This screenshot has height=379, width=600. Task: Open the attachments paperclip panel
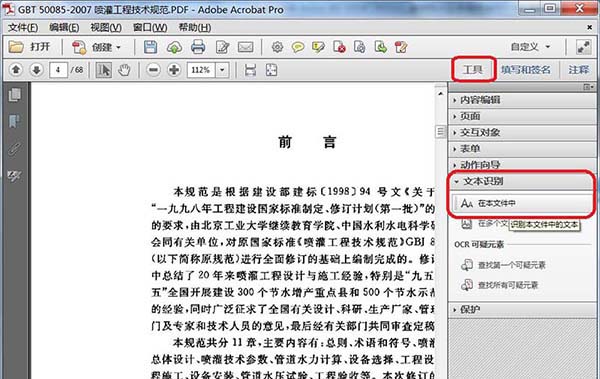point(15,149)
